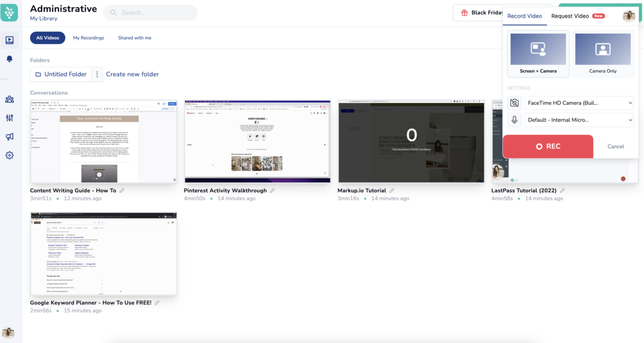Select Screen + Camera recording mode
The image size is (644, 343).
point(538,54)
